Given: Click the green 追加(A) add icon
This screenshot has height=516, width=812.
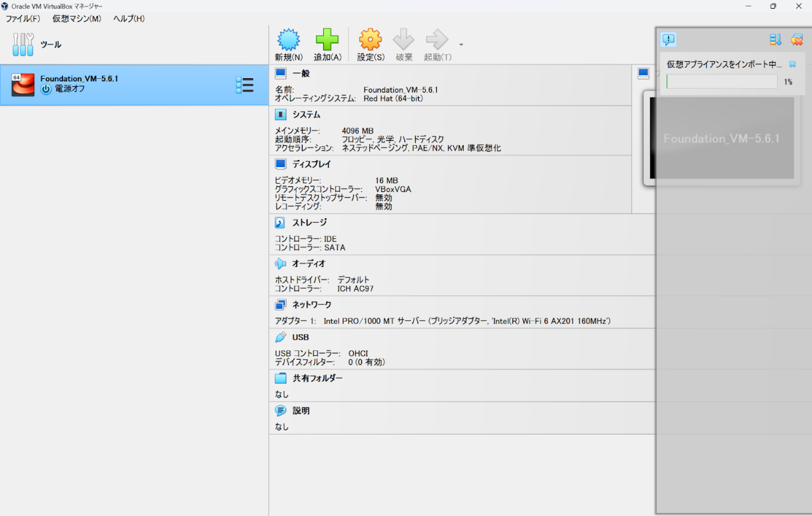Looking at the screenshot, I should click(x=327, y=39).
